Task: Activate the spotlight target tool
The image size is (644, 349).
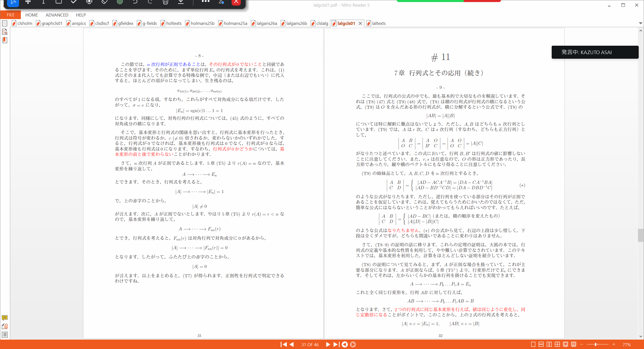Action: point(89,2)
